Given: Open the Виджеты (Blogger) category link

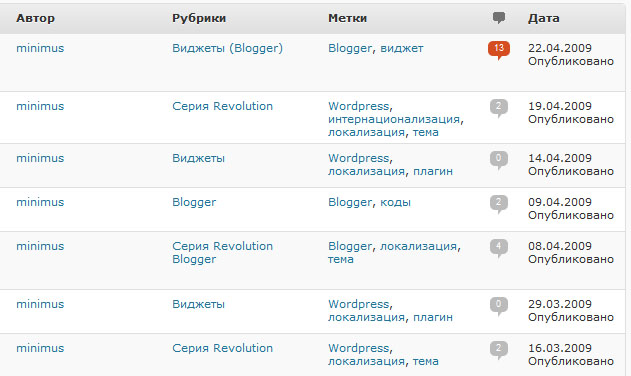Looking at the screenshot, I should click(227, 48).
